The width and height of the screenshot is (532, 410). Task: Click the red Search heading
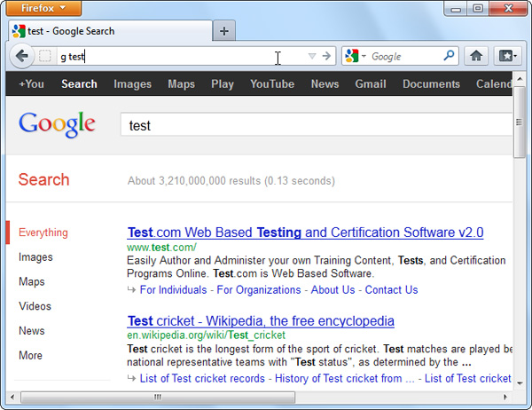(x=43, y=179)
